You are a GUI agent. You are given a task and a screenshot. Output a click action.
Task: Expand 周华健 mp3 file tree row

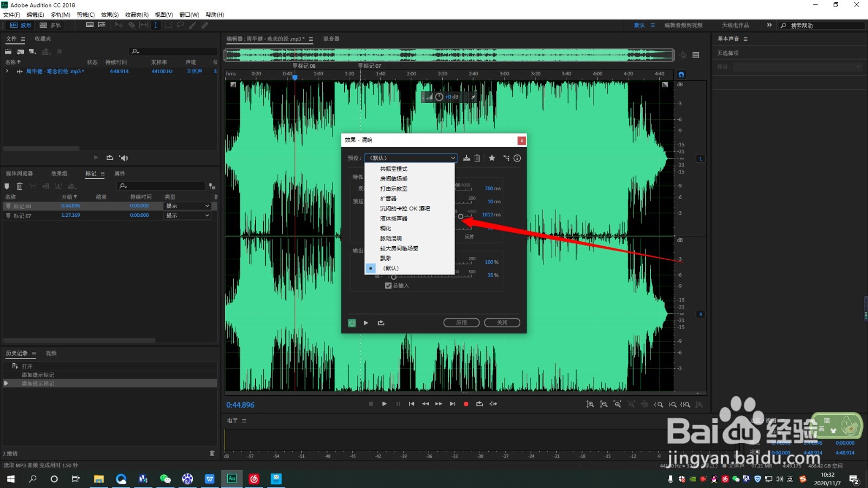point(7,71)
